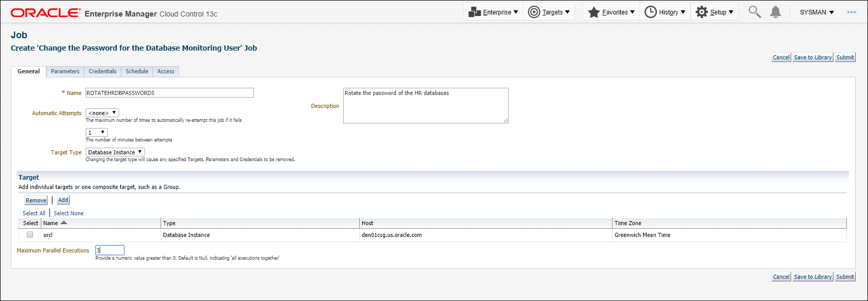Switch to the Parameters tab
Screen dimensions: 868x301
pyautogui.click(x=65, y=72)
